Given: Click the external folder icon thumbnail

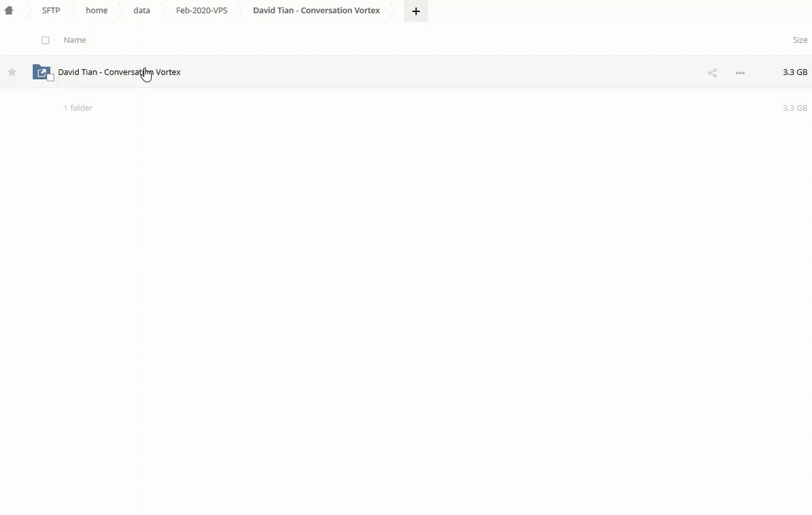Looking at the screenshot, I should pyautogui.click(x=41, y=72).
